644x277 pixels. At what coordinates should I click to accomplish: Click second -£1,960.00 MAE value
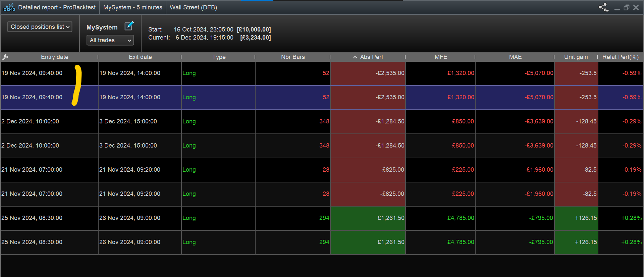point(539,194)
